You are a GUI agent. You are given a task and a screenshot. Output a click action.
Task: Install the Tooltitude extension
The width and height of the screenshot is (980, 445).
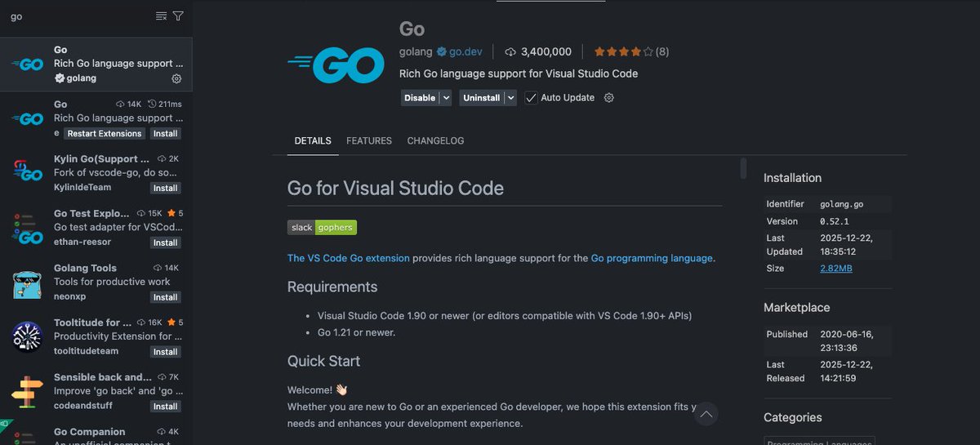click(x=165, y=352)
